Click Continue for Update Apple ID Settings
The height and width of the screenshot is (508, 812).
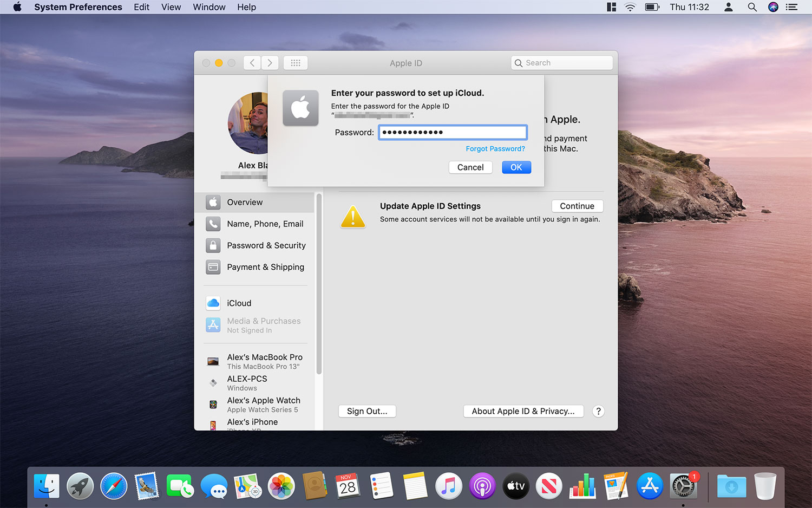tap(577, 206)
